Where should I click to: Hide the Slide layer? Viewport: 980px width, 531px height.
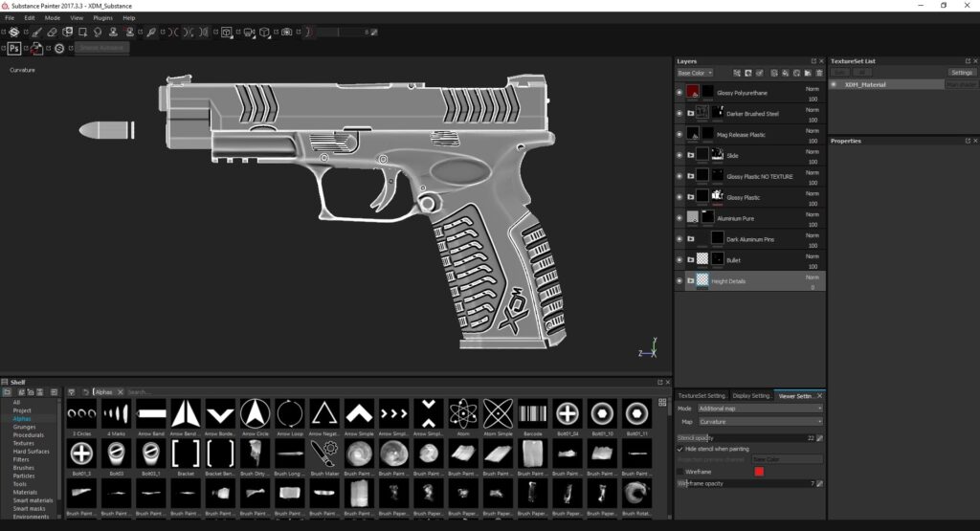(x=679, y=156)
